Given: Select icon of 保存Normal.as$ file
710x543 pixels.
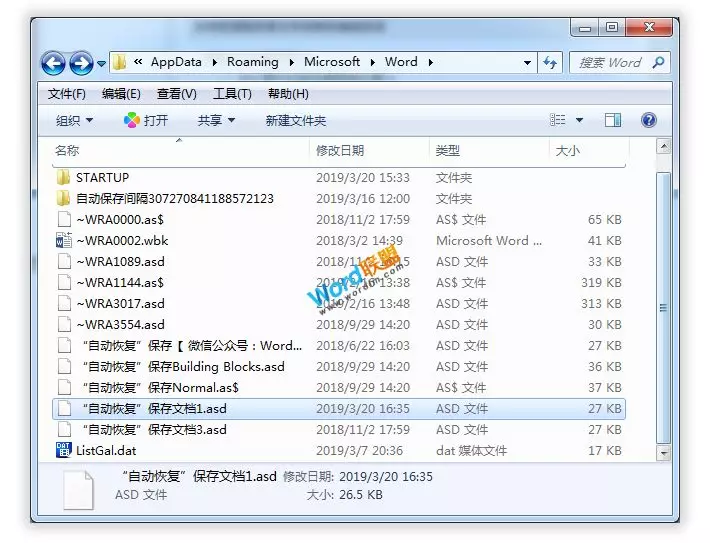Looking at the screenshot, I should (x=64, y=388).
